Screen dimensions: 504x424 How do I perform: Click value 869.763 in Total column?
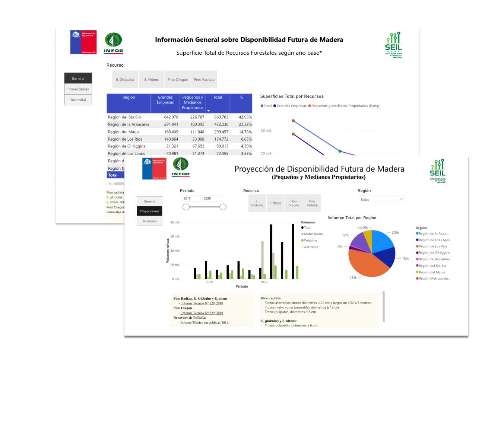[x=221, y=117]
